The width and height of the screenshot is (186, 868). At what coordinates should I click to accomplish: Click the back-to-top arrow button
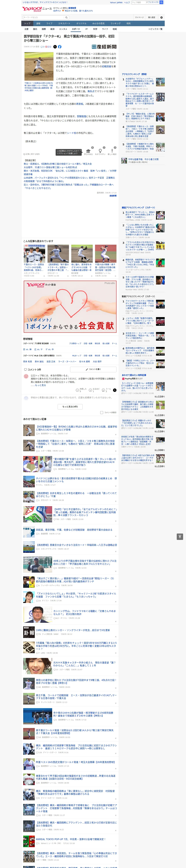[180, 537]
